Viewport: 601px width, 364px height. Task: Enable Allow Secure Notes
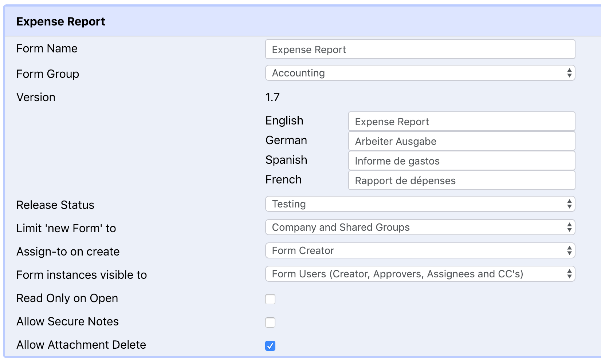pos(270,323)
